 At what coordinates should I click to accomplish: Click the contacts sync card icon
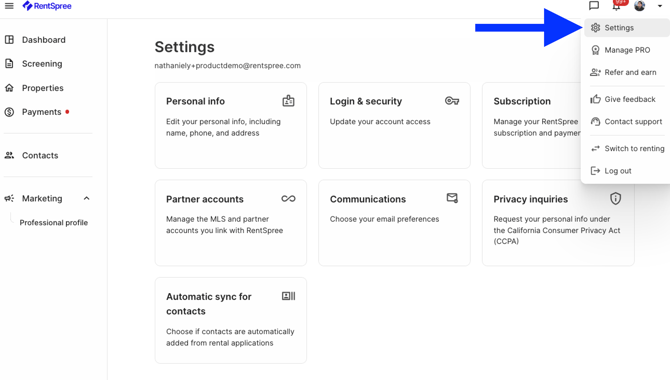[288, 296]
